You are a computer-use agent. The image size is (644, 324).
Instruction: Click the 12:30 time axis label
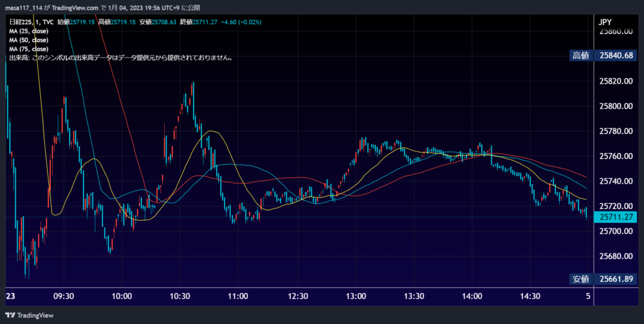297,296
